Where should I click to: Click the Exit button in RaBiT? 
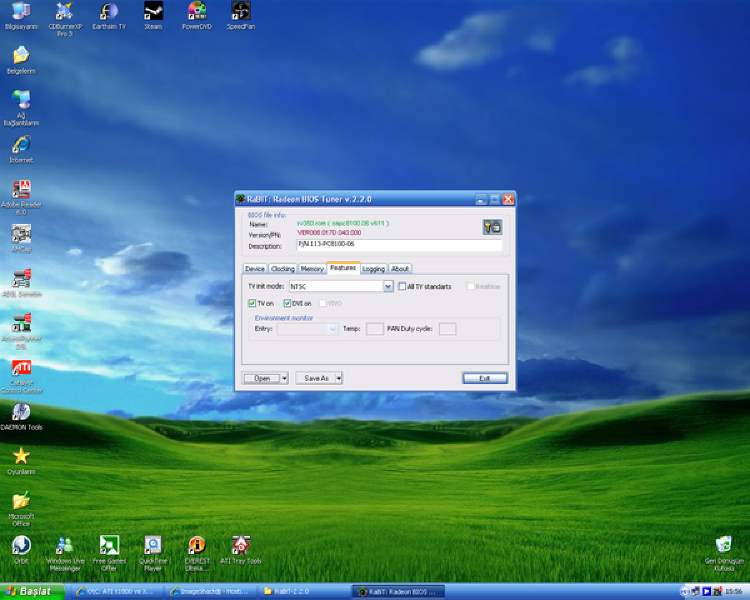(x=485, y=378)
